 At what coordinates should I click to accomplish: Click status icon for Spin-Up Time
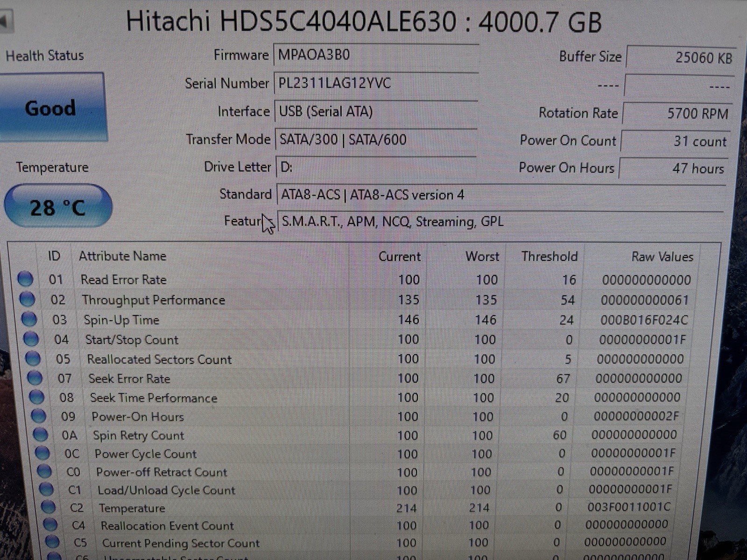tap(29, 319)
